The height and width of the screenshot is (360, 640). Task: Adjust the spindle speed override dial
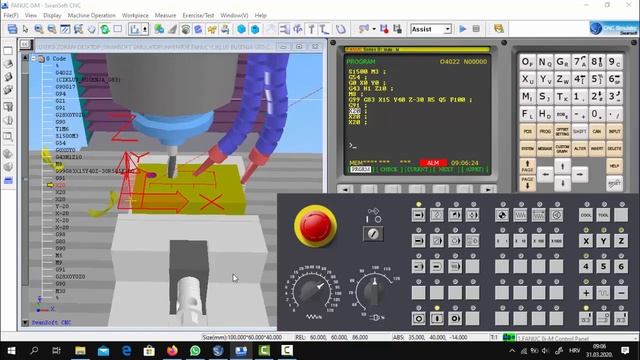[x=374, y=291]
